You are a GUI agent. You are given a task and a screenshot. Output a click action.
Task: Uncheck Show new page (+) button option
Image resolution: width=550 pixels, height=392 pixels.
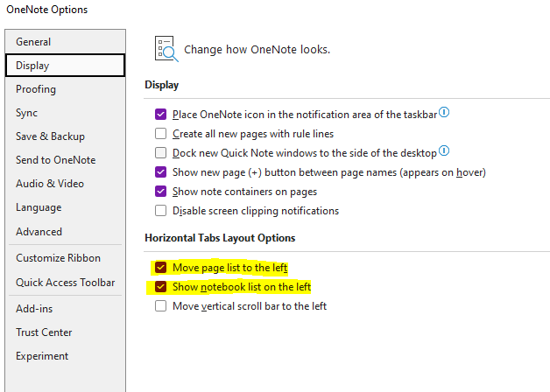tap(160, 172)
